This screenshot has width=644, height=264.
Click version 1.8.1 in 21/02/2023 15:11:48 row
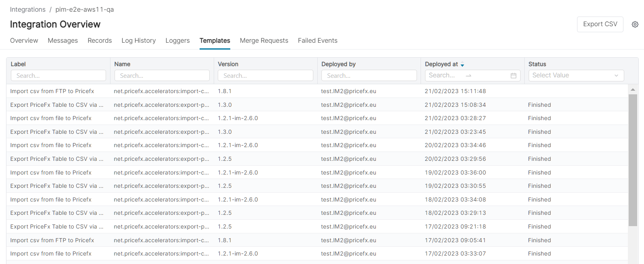225,91
